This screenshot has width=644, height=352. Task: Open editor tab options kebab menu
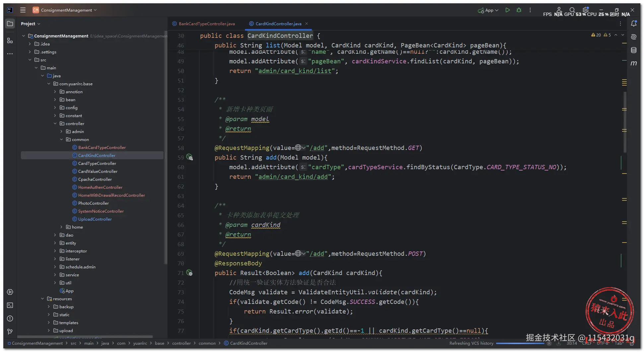(x=620, y=24)
